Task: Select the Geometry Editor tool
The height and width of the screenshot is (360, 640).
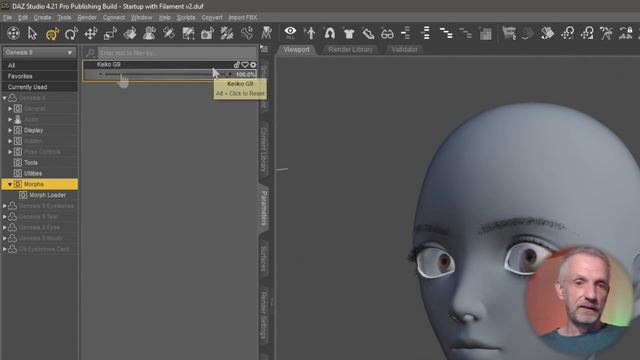Action: (x=188, y=33)
